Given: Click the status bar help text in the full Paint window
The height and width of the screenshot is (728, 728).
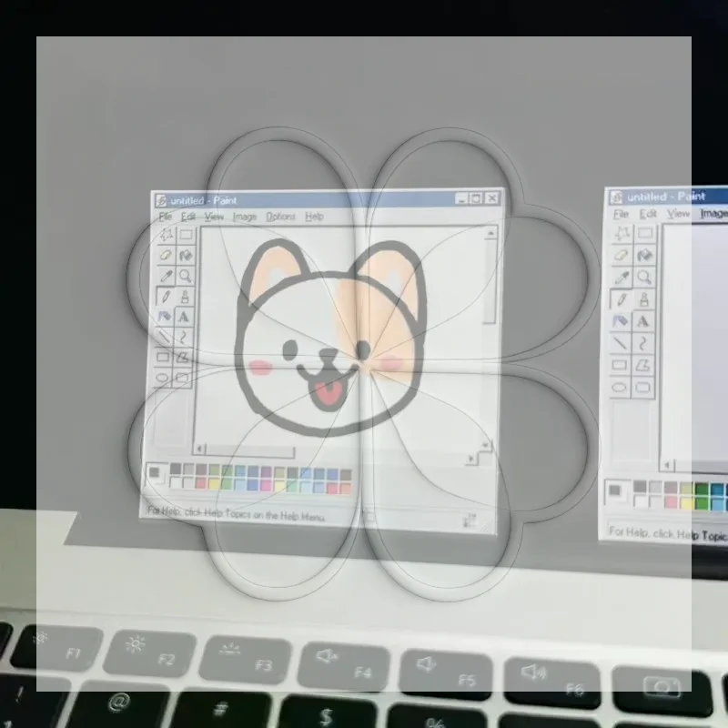Looking at the screenshot, I should [x=237, y=514].
